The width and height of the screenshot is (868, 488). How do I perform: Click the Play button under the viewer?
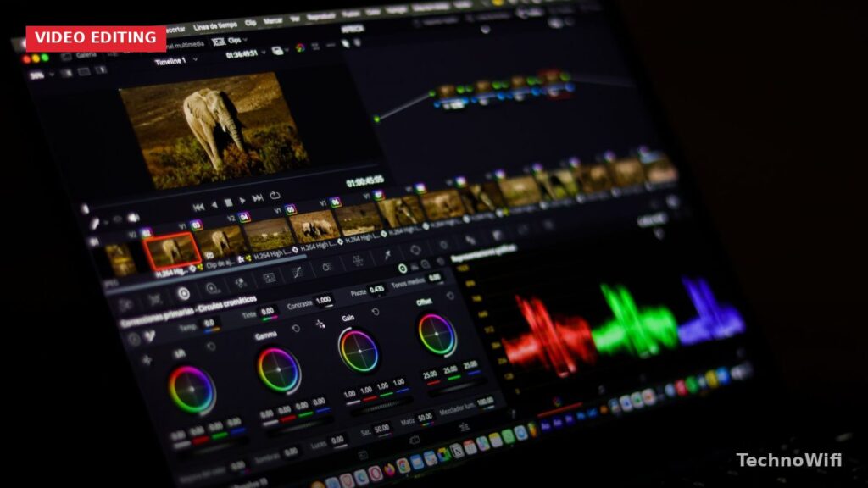click(x=242, y=200)
